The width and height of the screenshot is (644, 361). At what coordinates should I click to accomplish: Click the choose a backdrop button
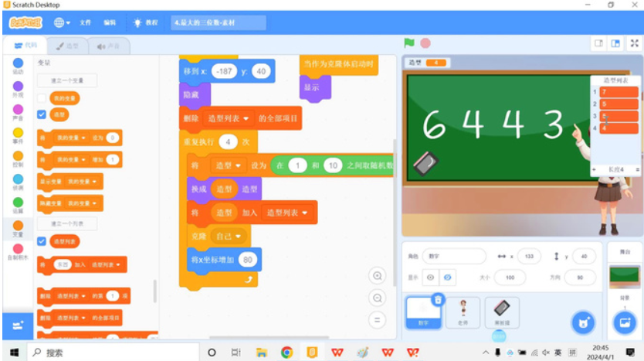(625, 323)
